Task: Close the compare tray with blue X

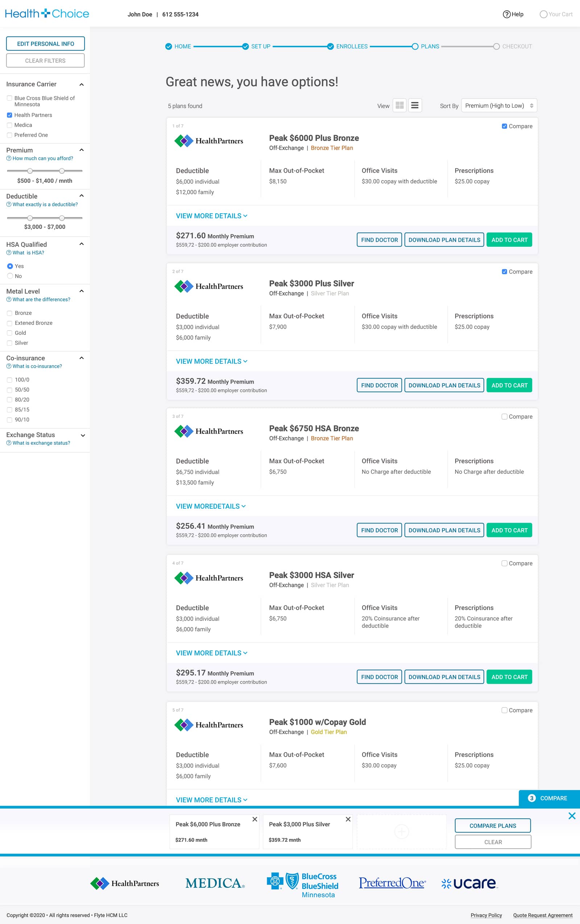Action: pyautogui.click(x=572, y=816)
